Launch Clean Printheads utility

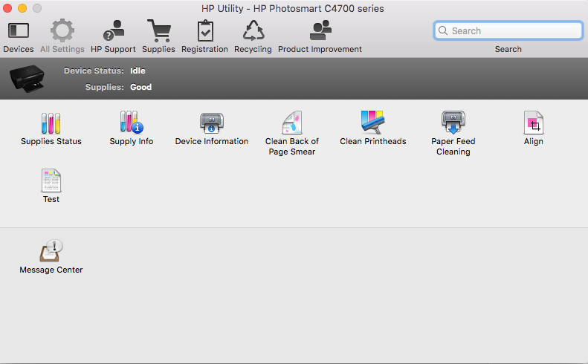(x=372, y=123)
